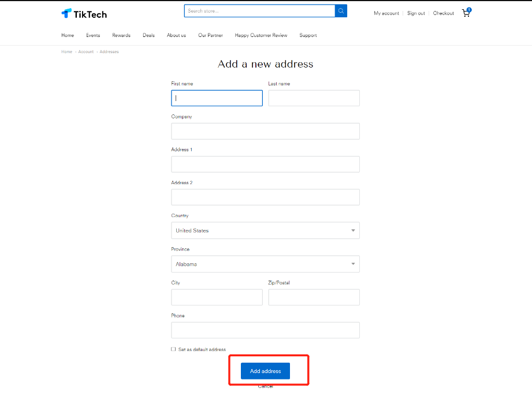Go to Checkout
532x395 pixels.
444,13
